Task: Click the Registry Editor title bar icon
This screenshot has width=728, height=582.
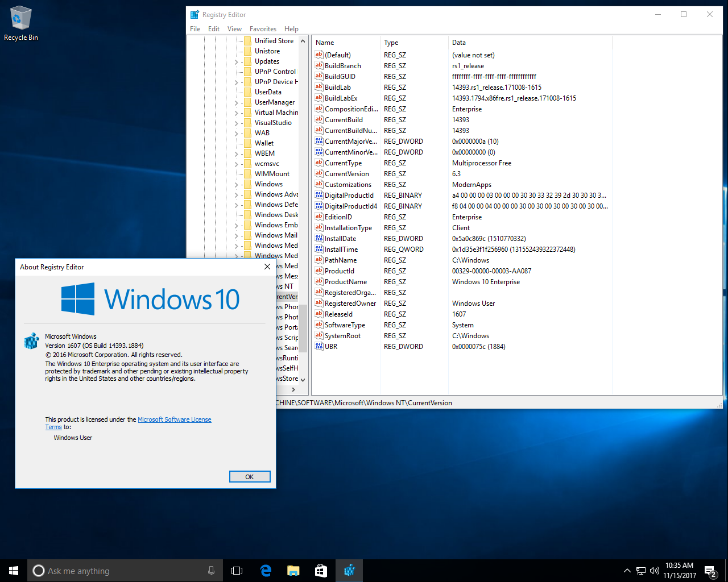Action: (x=195, y=15)
